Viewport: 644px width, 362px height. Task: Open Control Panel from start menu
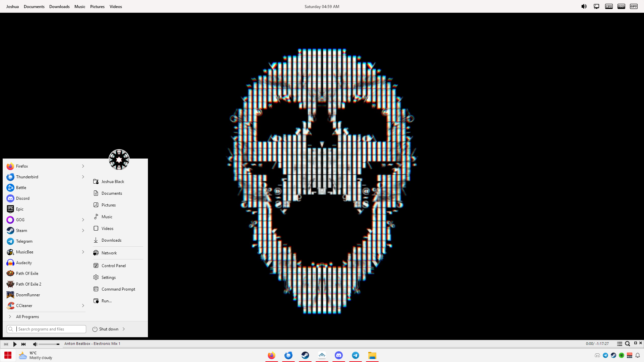(118, 266)
